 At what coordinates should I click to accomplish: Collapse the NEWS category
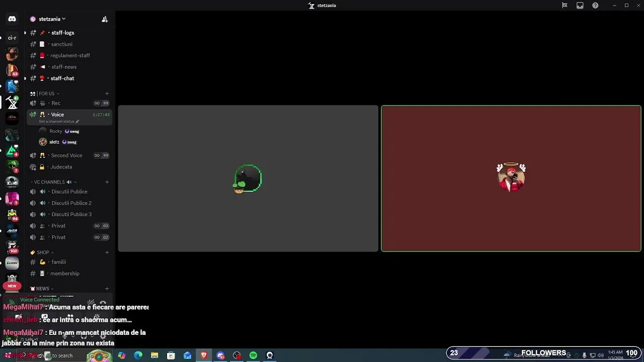point(42,289)
